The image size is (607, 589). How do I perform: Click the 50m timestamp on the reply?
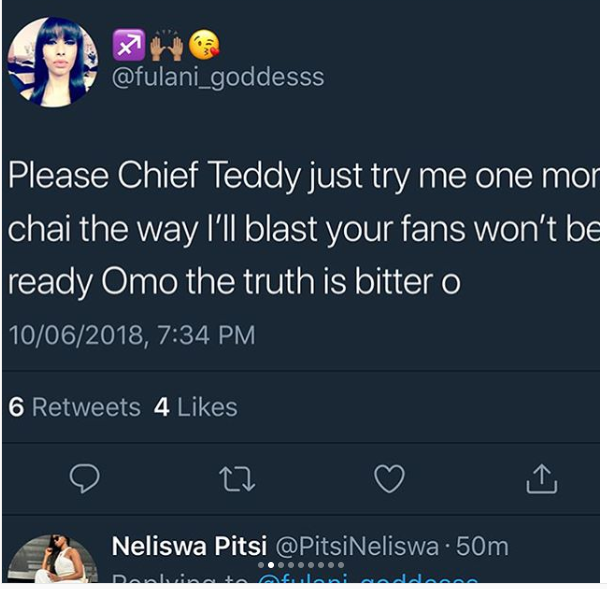click(x=482, y=546)
